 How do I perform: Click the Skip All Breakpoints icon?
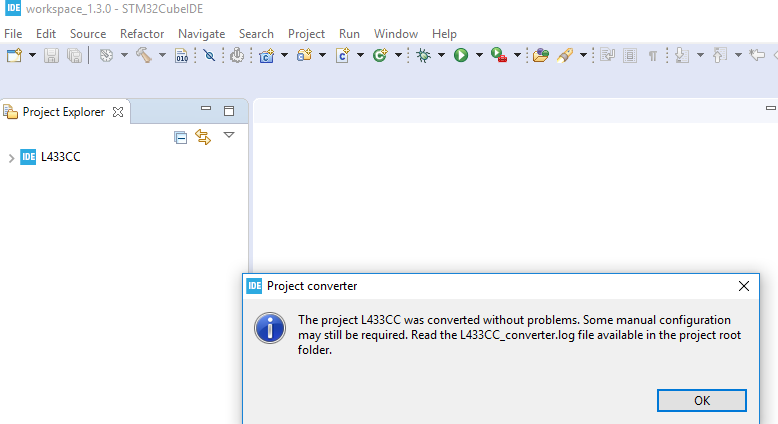[x=209, y=55]
